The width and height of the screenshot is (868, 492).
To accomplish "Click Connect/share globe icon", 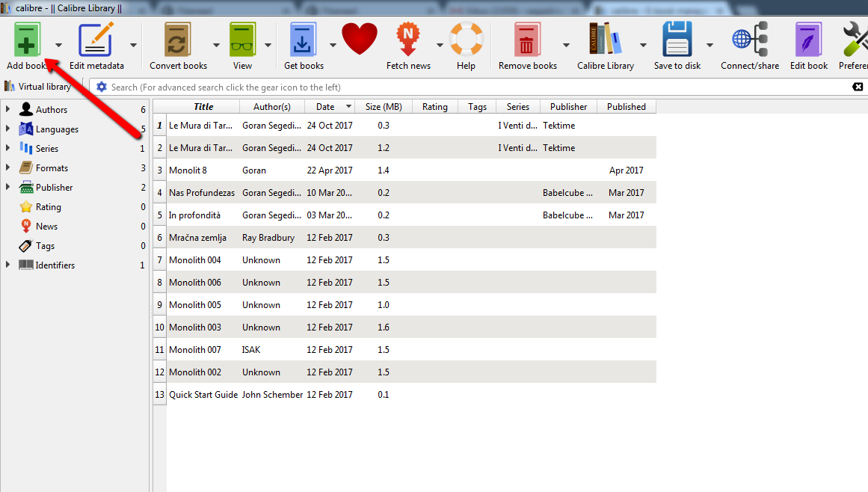I will pos(750,40).
